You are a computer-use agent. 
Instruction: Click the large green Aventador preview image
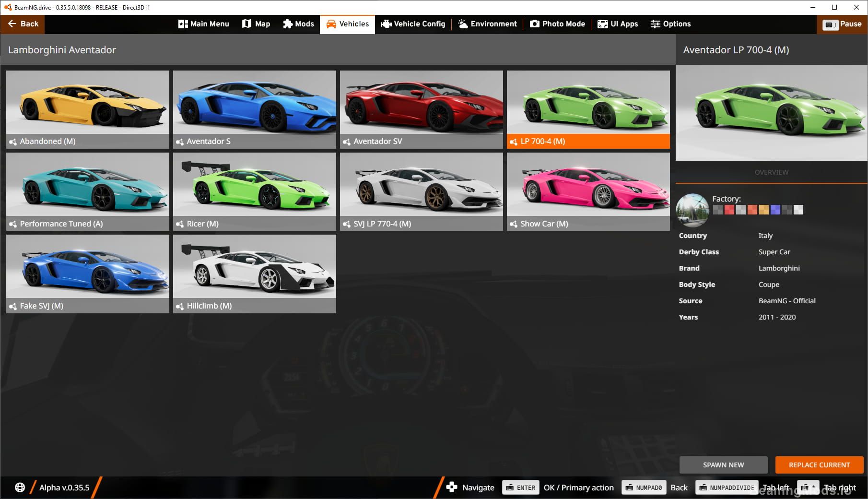[771, 113]
